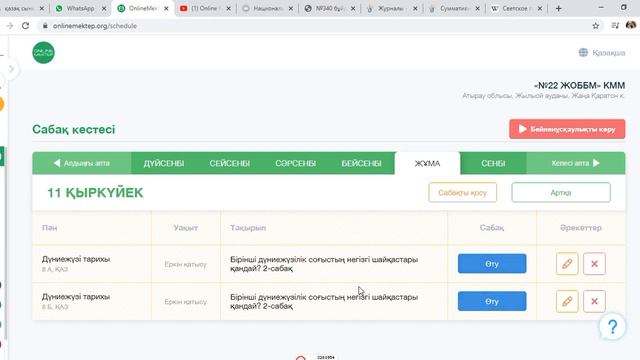Go to next week (Келесі апта)
The width and height of the screenshot is (640, 360).
576,163
